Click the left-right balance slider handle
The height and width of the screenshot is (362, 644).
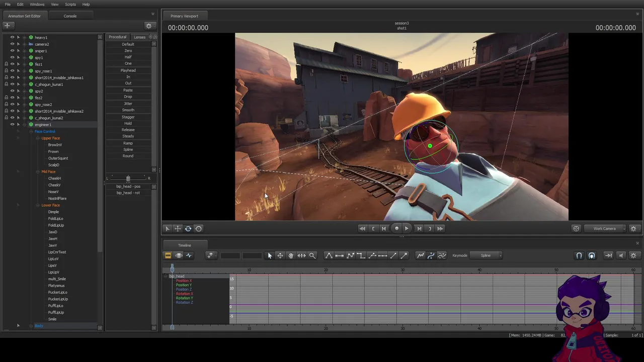(x=128, y=178)
